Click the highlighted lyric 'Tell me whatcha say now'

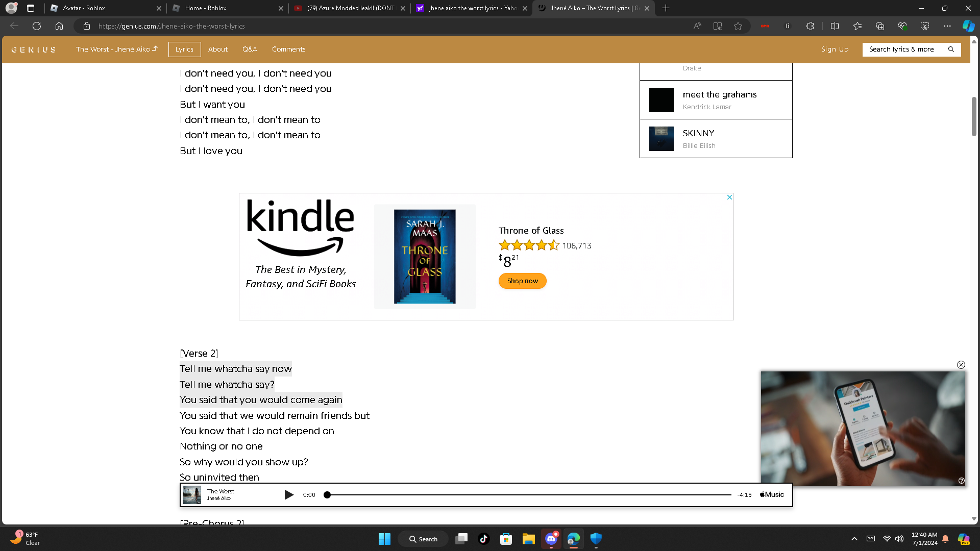coord(236,369)
